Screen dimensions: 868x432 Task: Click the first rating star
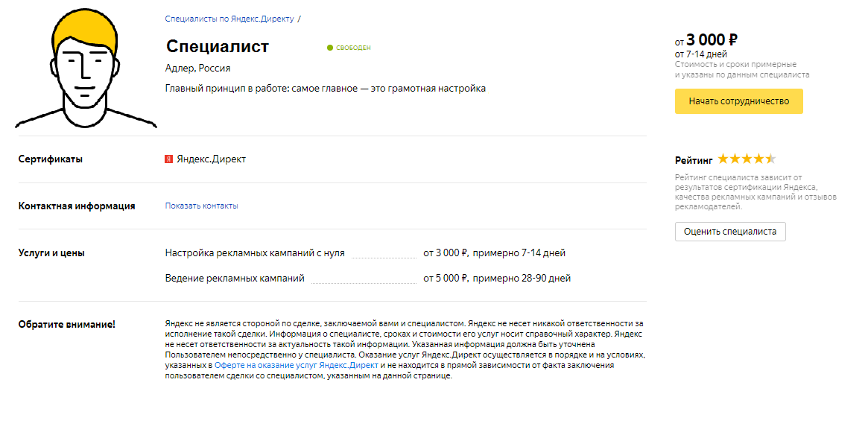723,159
